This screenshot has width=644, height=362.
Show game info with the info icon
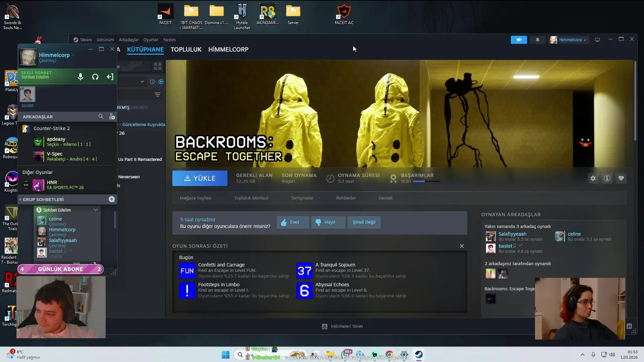tap(607, 178)
